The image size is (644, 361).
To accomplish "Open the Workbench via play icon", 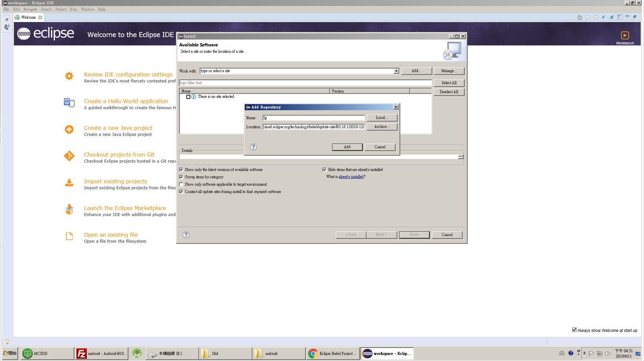I will (x=625, y=35).
